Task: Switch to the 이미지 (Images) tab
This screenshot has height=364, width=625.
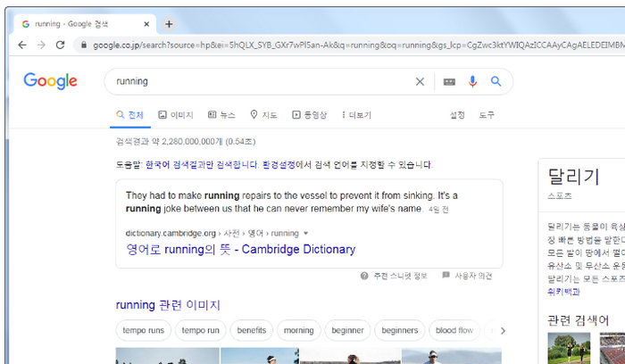Action: click(x=176, y=115)
